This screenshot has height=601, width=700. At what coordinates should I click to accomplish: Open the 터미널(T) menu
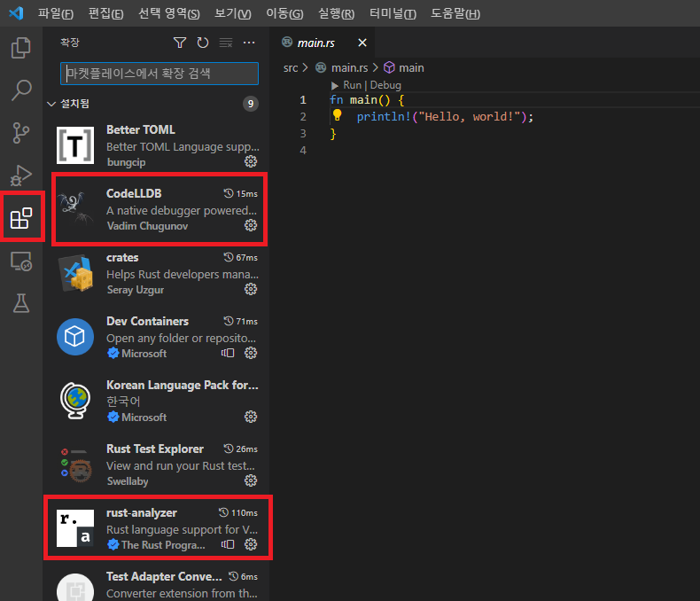[393, 13]
